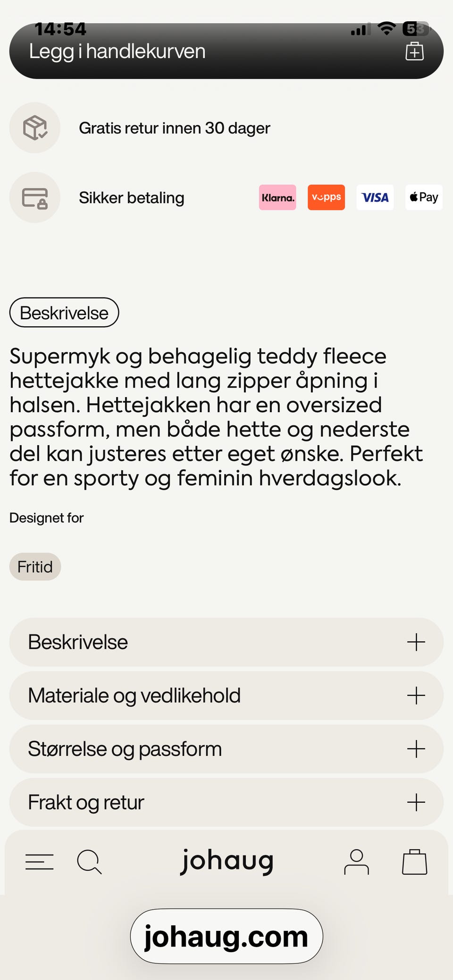Expand the Beskrivelse accordion section
The image size is (453, 980).
pos(226,642)
